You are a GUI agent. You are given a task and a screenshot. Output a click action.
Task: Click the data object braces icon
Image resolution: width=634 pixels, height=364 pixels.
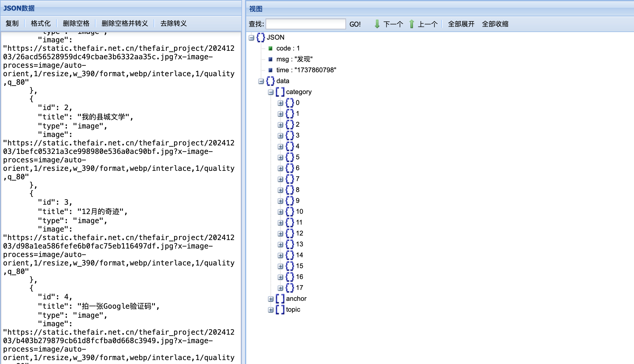pyautogui.click(x=270, y=81)
